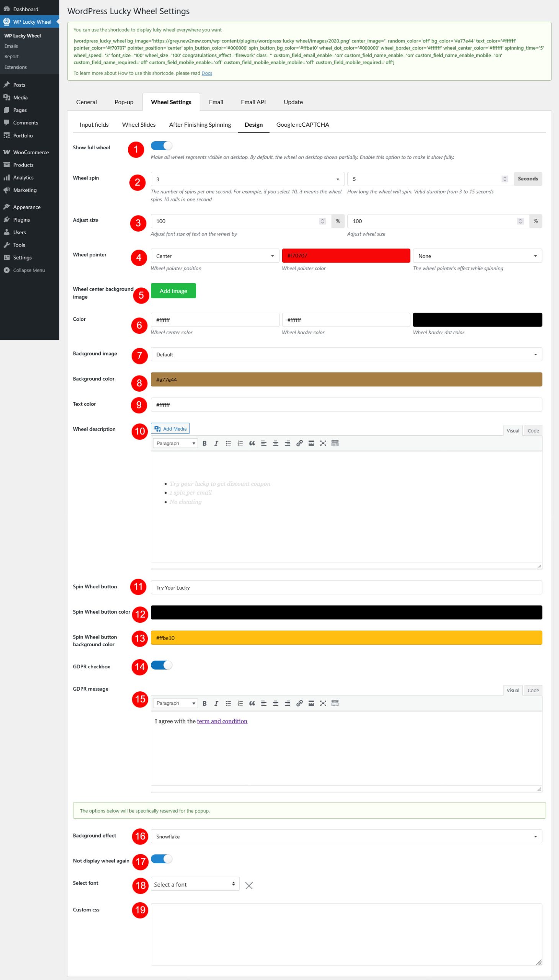Open the Select a font dropdown

(195, 884)
